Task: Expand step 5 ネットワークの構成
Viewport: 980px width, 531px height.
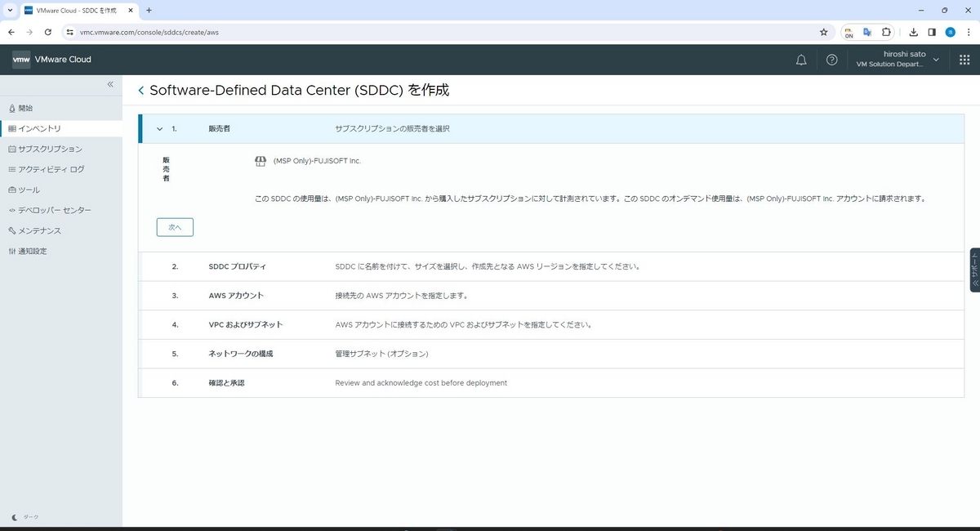Action: [551, 354]
